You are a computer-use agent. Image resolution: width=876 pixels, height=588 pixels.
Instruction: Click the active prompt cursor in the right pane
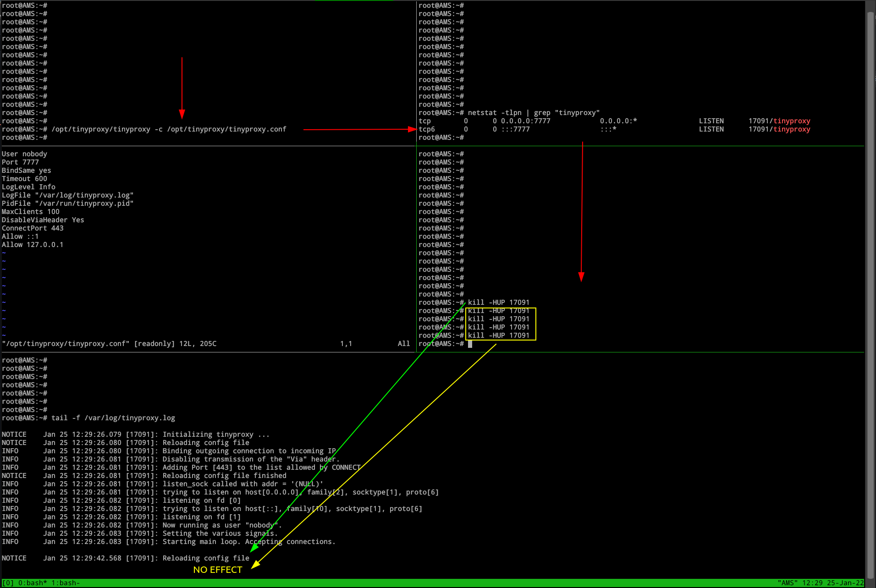470,344
